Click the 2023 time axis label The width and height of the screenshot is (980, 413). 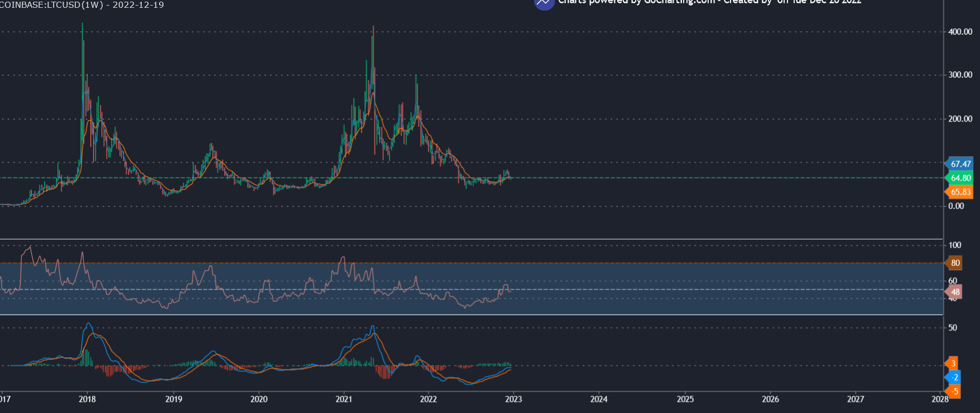click(513, 399)
